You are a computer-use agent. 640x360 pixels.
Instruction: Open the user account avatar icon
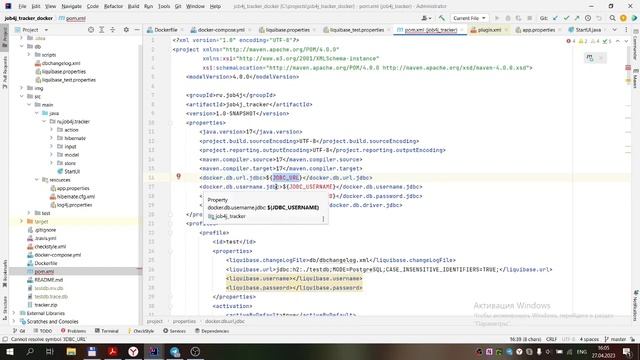[426, 18]
